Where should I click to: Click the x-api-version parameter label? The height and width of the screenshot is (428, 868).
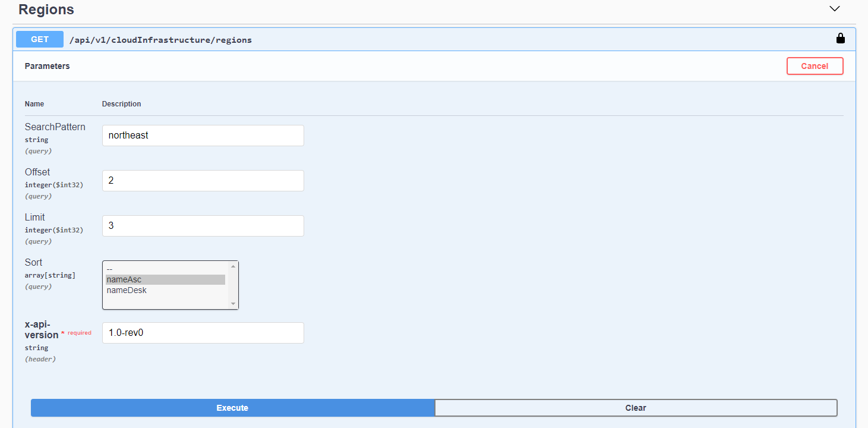point(42,329)
